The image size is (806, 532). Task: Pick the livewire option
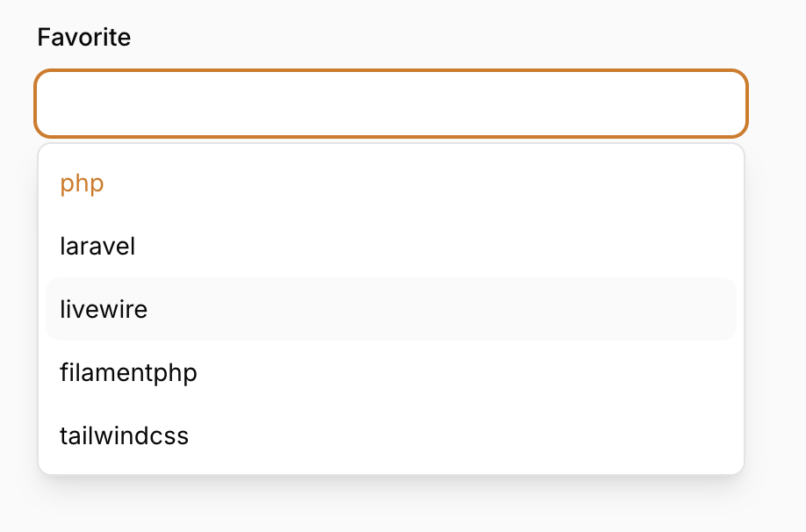104,309
